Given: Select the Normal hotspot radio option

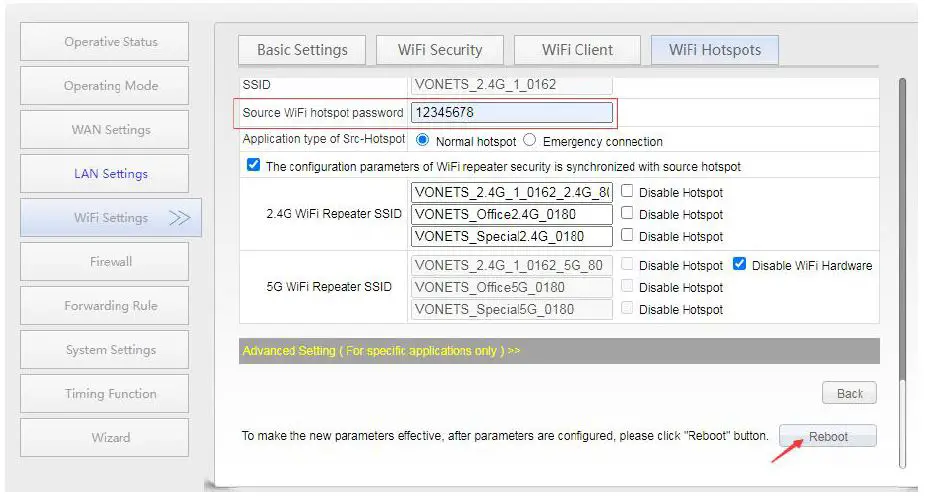Looking at the screenshot, I should [423, 141].
